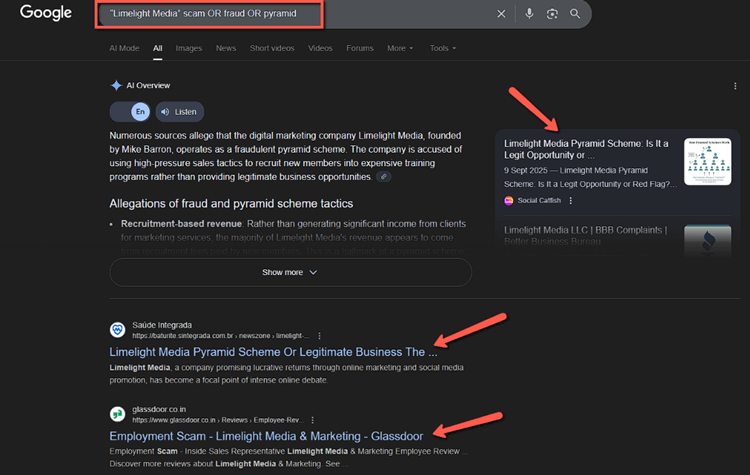Click the link icon after the AI summary paragraph
The image size is (750, 475).
click(x=384, y=177)
